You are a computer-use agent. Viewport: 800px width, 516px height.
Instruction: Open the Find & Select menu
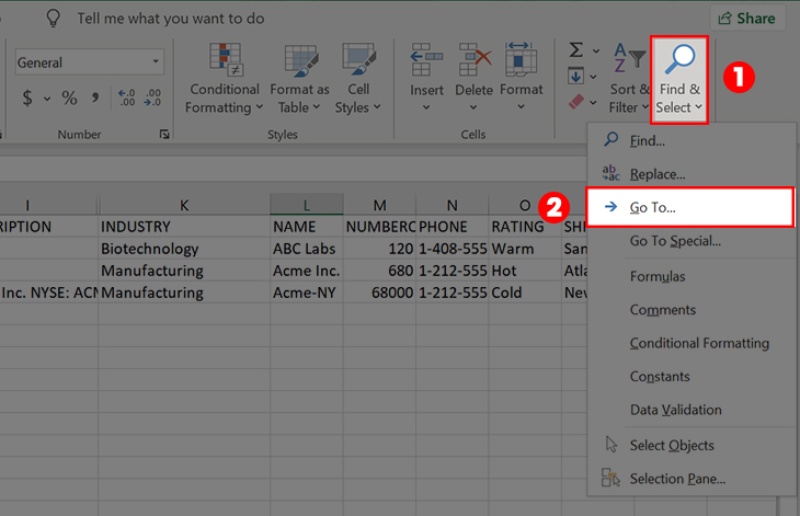pos(679,80)
